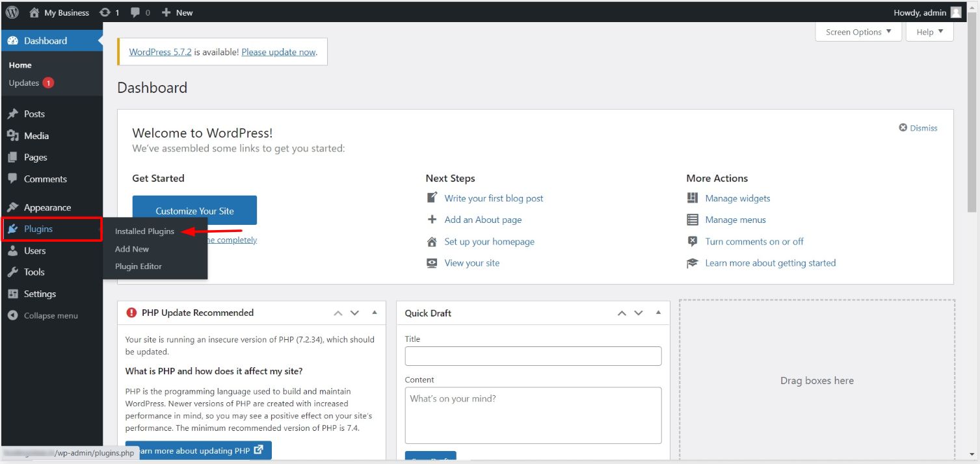Click the WordPress logo in admin bar
The image size is (980, 464).
tap(12, 12)
